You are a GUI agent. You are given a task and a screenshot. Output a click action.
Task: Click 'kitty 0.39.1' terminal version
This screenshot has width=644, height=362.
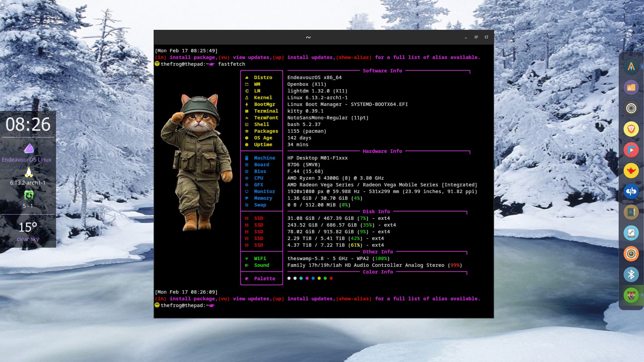(x=305, y=111)
